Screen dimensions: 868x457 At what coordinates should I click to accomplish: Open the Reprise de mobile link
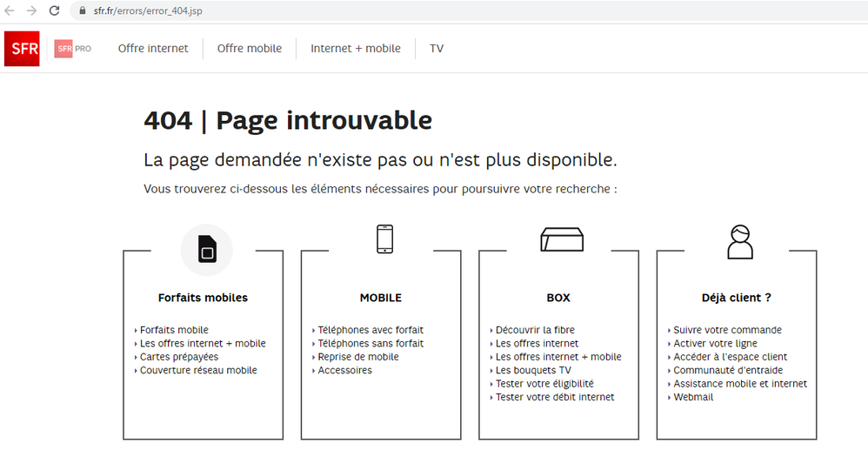point(358,357)
